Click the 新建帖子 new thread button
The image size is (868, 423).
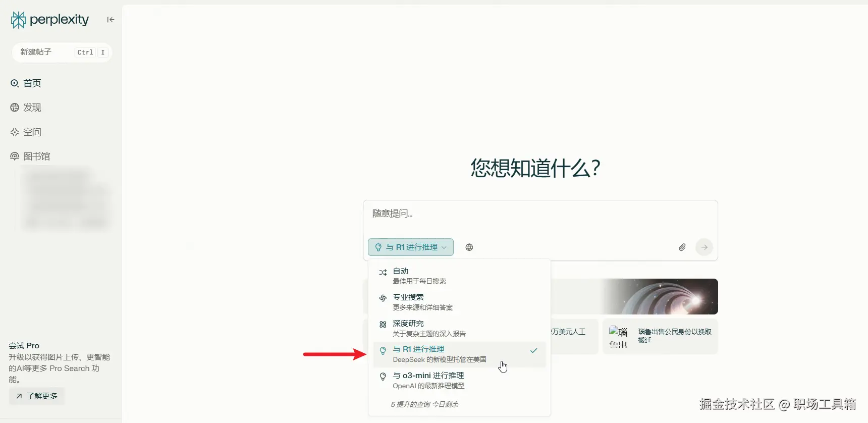62,52
